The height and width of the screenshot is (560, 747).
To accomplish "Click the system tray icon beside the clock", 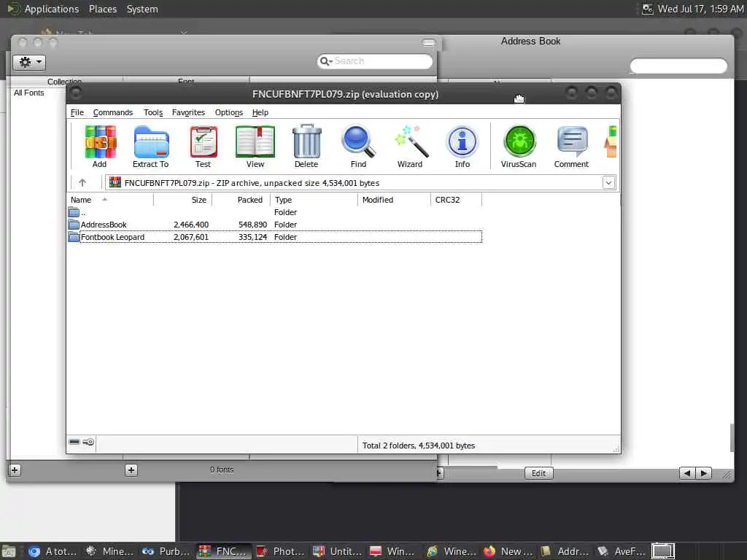I will pos(647,9).
